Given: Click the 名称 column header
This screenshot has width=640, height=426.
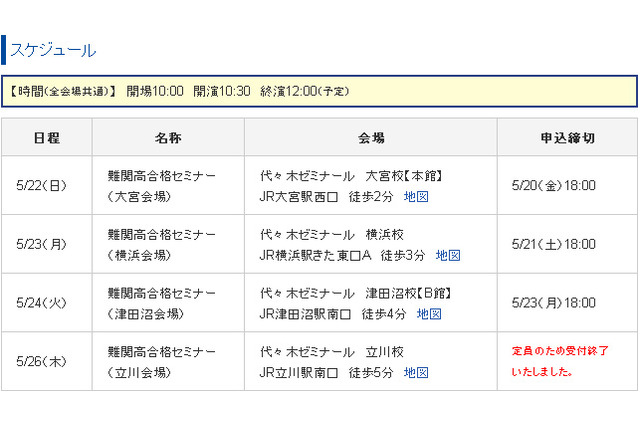Looking at the screenshot, I should click(168, 138).
